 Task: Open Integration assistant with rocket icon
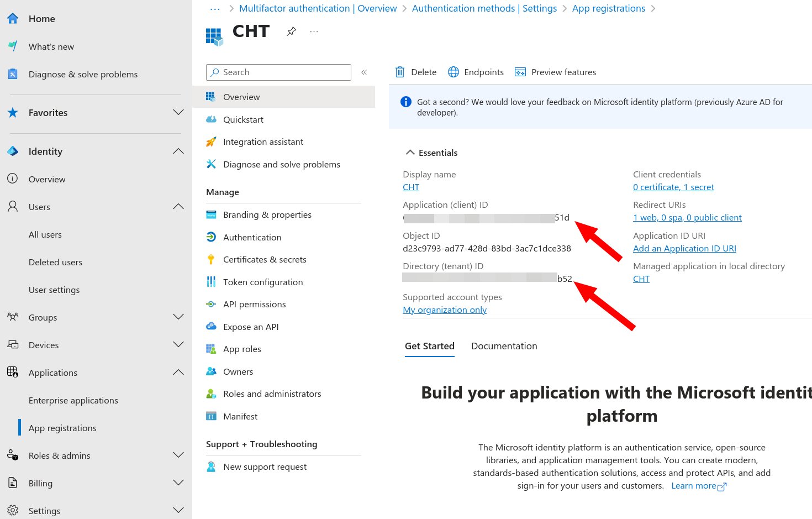pyautogui.click(x=263, y=141)
